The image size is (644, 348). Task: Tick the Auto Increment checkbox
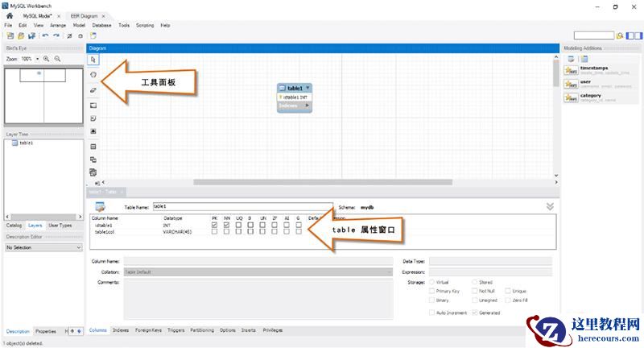[431, 313]
